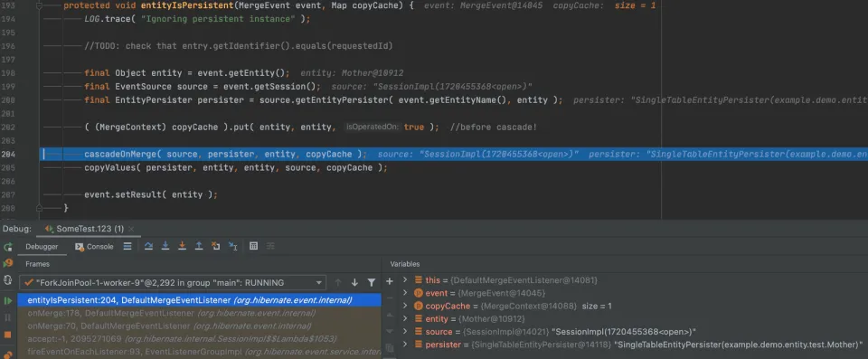Close the SomeTest.123 debug tab
The width and height of the screenshot is (868, 359).
(x=131, y=229)
